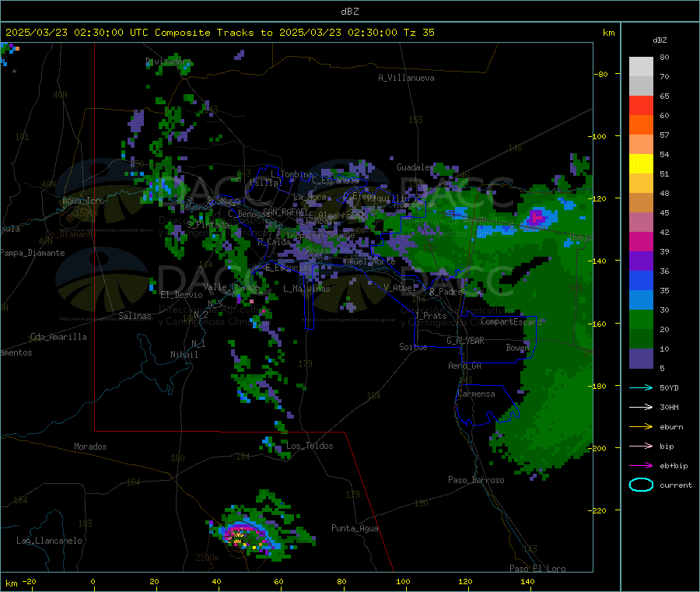Screen dimensions: 700x592
Task: Select the bright green 20-30 dBZ color band
Action: [641, 319]
